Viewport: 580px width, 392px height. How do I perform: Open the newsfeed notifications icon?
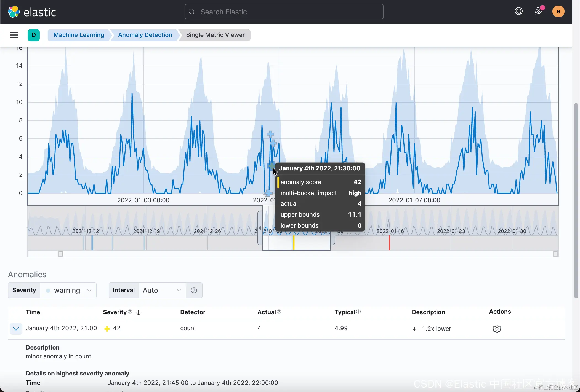pos(538,11)
